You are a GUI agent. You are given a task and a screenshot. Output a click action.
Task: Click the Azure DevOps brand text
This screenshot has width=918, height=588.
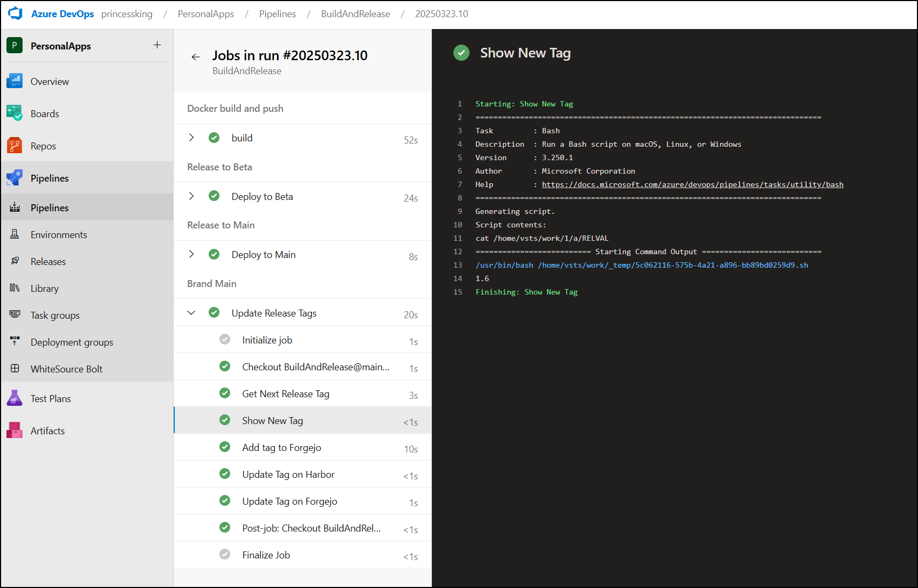[62, 14]
